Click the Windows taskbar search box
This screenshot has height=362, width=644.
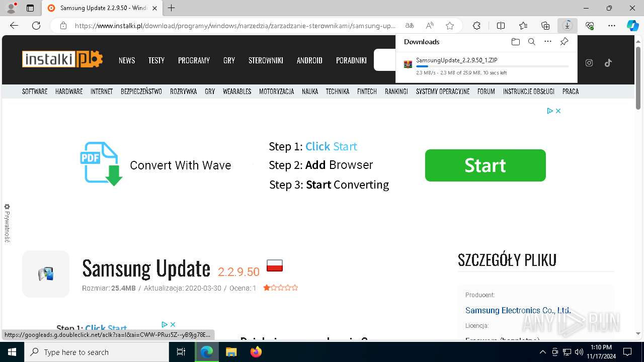[97, 352]
